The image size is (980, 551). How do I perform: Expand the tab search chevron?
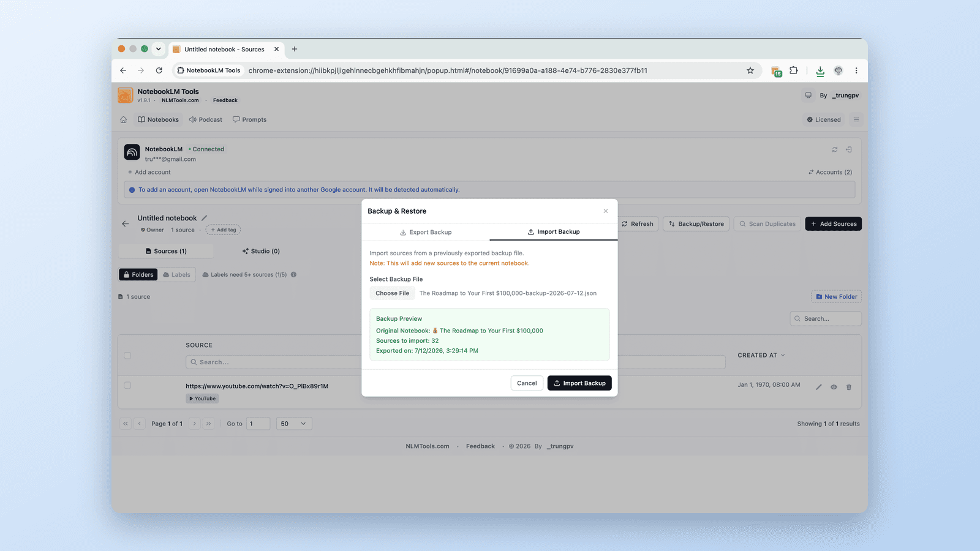[158, 49]
